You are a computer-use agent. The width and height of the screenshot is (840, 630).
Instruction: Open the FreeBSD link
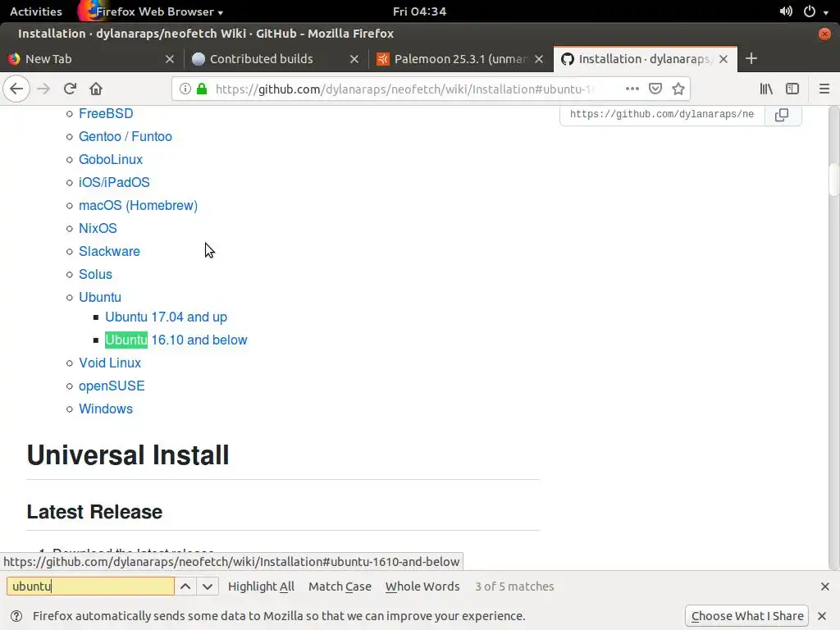106,113
